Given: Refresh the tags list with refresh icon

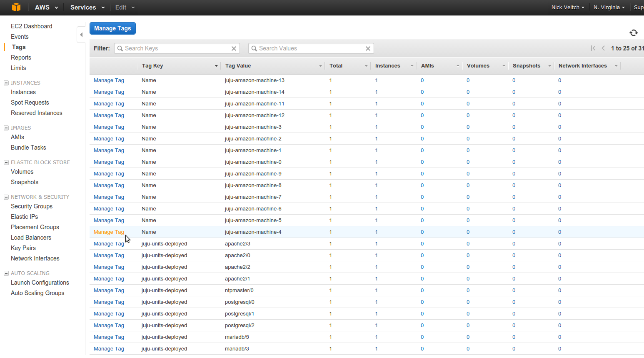Looking at the screenshot, I should coord(634,33).
